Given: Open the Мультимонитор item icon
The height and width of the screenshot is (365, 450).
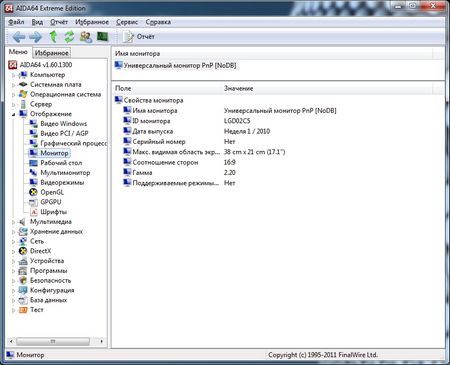Looking at the screenshot, I should coord(33,173).
